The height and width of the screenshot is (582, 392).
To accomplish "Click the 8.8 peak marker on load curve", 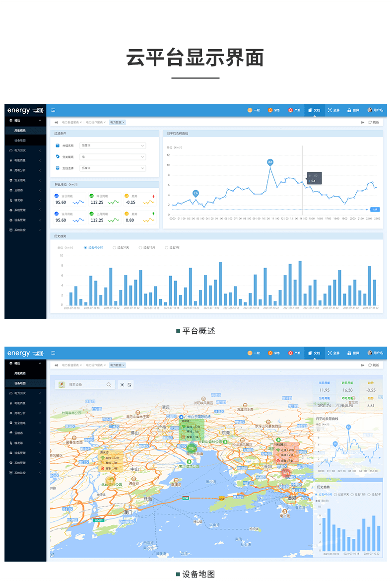I will [x=270, y=162].
